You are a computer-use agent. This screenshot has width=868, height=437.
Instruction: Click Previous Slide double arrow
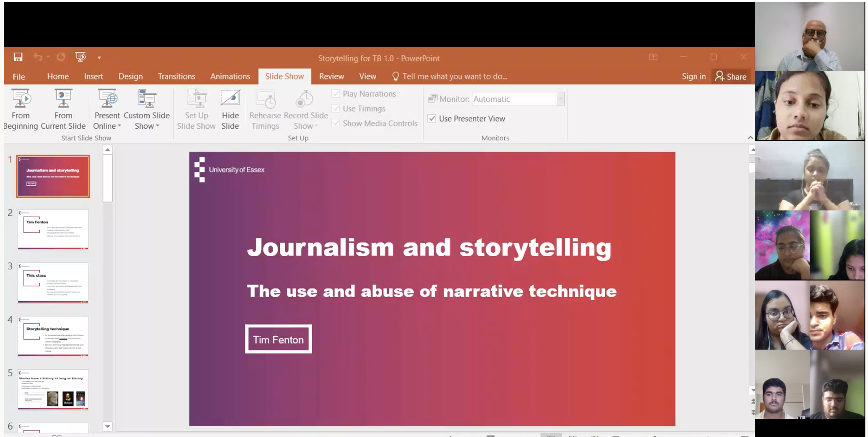752,401
